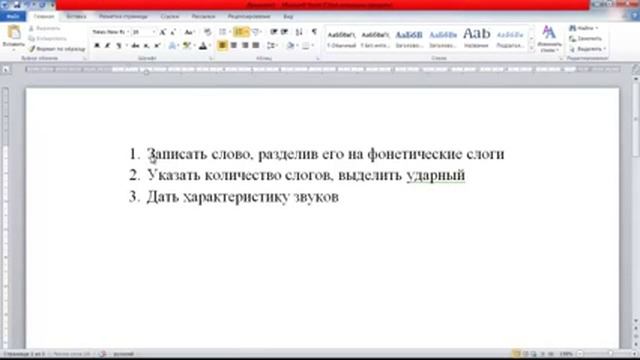Toggle Underline formatting

tap(119, 46)
